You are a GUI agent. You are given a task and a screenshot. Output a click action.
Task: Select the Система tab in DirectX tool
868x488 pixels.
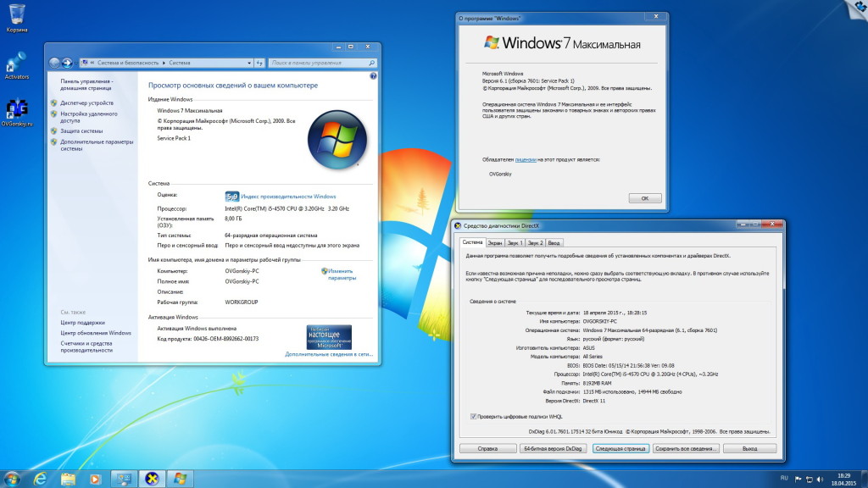472,242
